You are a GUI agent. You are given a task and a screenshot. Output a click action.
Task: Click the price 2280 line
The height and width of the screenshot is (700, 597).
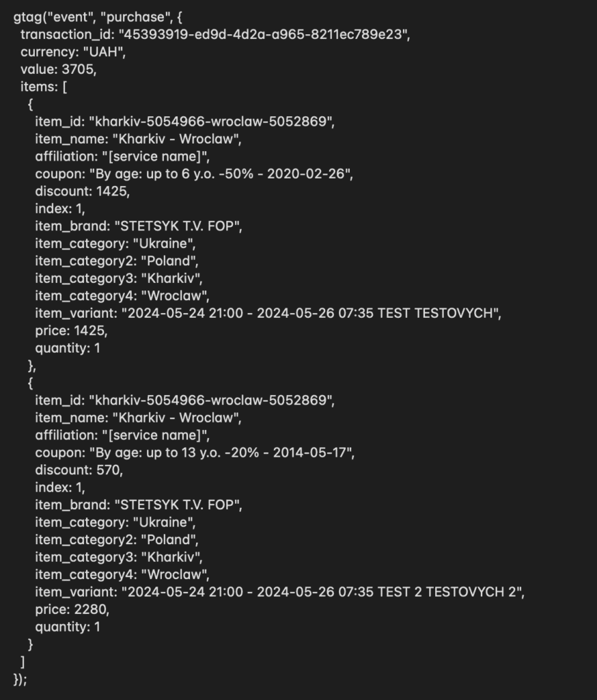tap(72, 609)
